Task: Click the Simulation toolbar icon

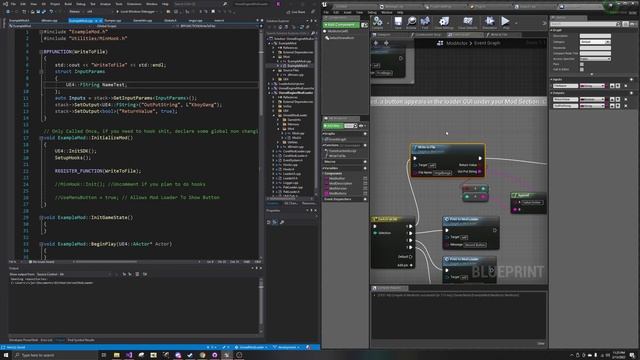Action: point(489,22)
